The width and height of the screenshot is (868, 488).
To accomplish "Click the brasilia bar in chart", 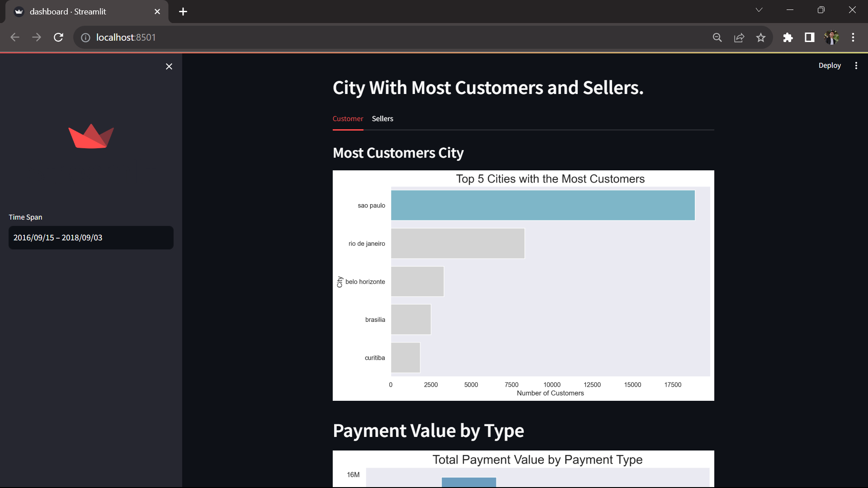I will [x=411, y=319].
